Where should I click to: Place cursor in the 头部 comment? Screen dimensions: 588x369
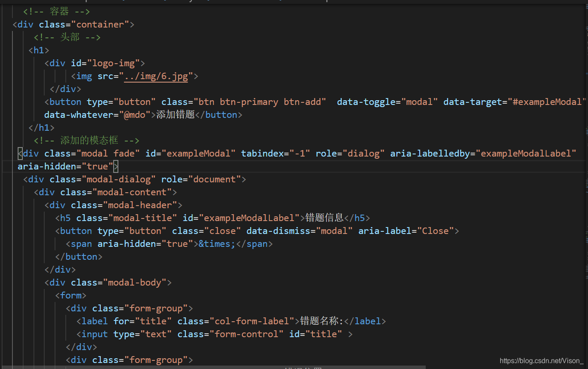(67, 37)
